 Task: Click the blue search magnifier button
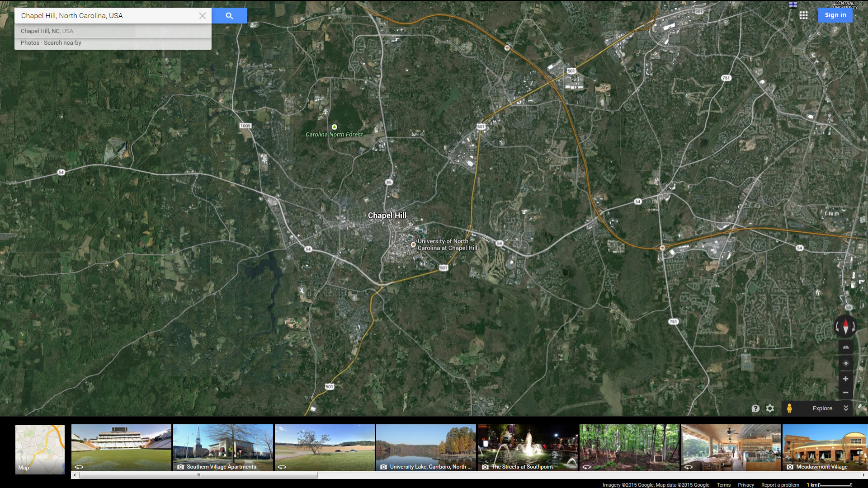(229, 16)
